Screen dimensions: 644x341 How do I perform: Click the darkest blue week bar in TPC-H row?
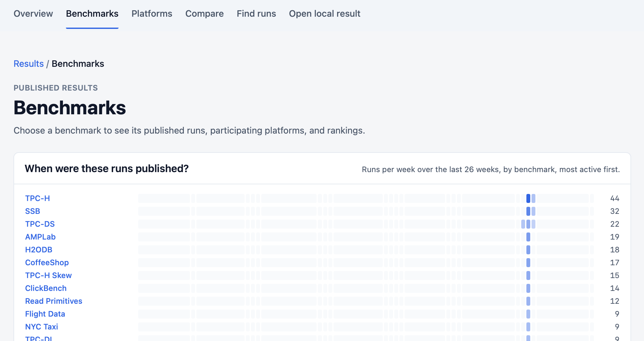(x=528, y=198)
